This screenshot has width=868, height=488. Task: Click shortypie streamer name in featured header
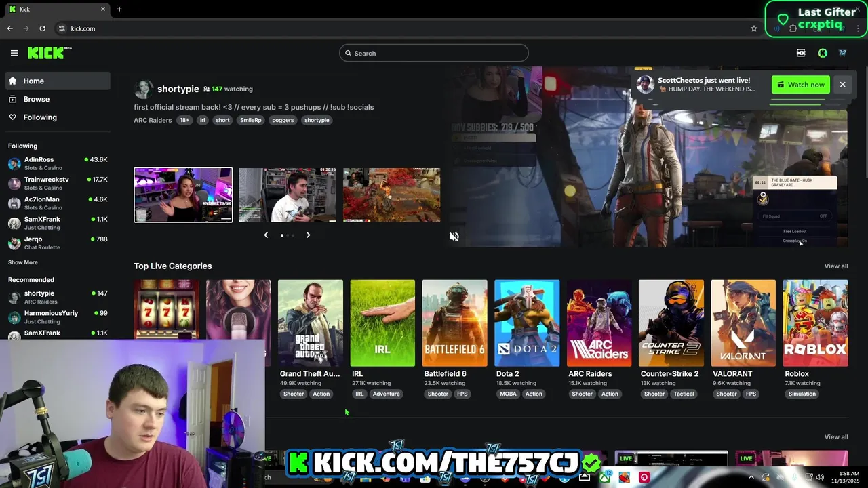point(178,89)
